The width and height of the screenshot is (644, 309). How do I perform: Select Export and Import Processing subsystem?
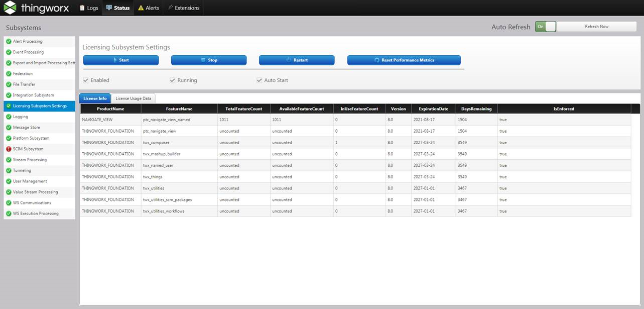tap(39, 63)
